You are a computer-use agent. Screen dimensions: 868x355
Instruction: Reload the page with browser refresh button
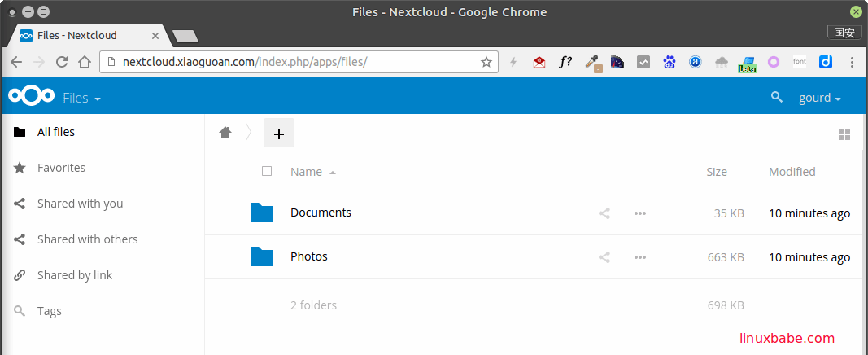point(62,62)
